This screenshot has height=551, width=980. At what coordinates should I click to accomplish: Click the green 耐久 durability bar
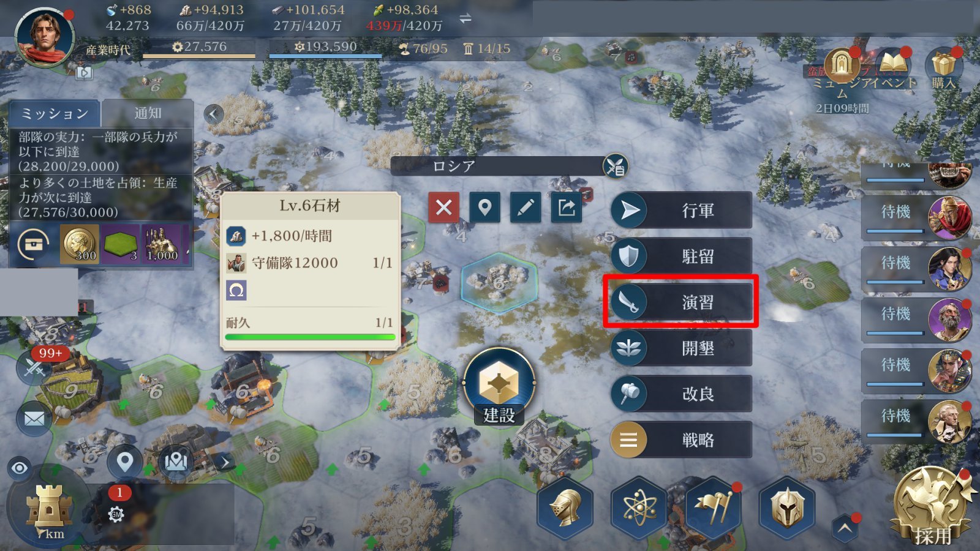(x=310, y=337)
